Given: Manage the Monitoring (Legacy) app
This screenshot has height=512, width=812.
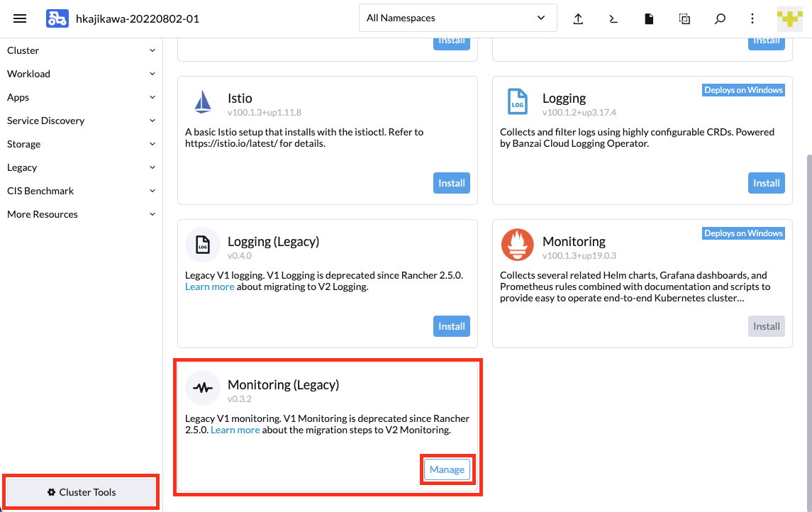Looking at the screenshot, I should (447, 469).
